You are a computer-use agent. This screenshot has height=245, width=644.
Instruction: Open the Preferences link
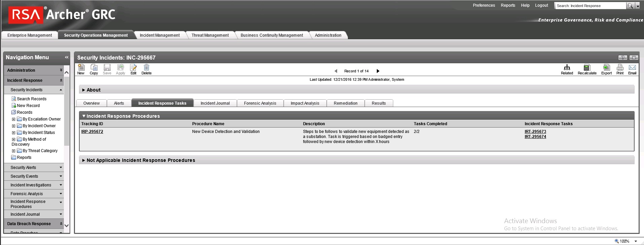coord(484,5)
